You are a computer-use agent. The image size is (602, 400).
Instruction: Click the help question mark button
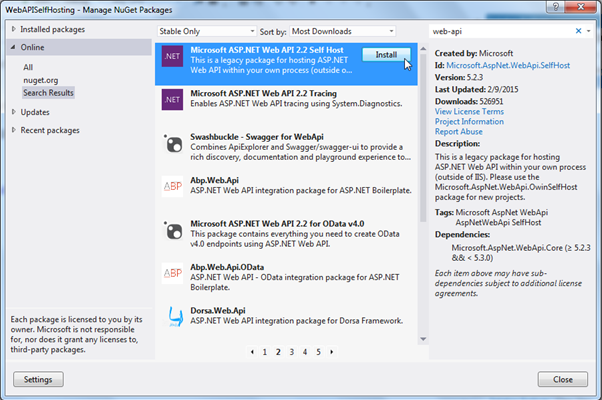coord(556,7)
